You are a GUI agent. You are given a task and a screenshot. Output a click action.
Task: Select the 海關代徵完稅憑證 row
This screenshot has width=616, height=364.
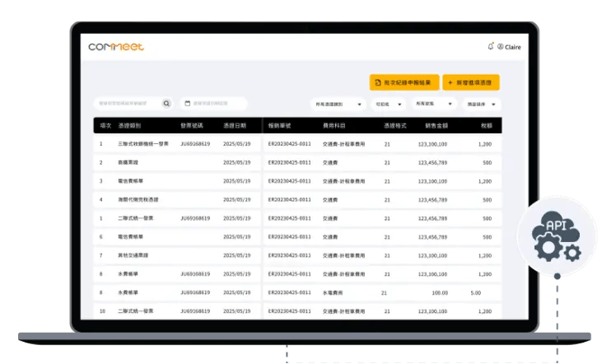[x=297, y=200]
